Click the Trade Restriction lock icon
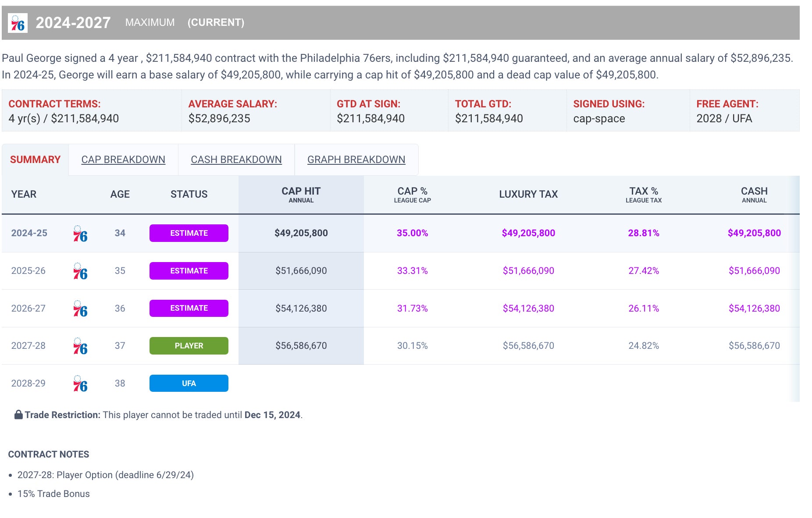Image resolution: width=812 pixels, height=518 pixels. 18,415
